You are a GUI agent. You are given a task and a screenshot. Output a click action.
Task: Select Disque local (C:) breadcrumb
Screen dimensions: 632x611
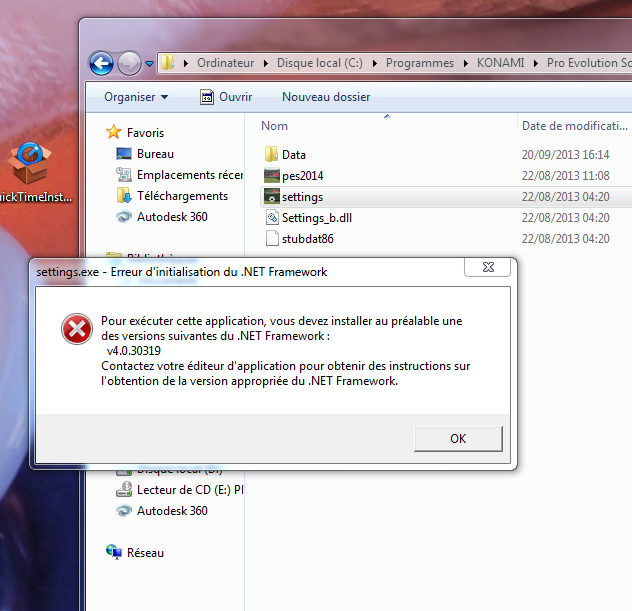[320, 63]
